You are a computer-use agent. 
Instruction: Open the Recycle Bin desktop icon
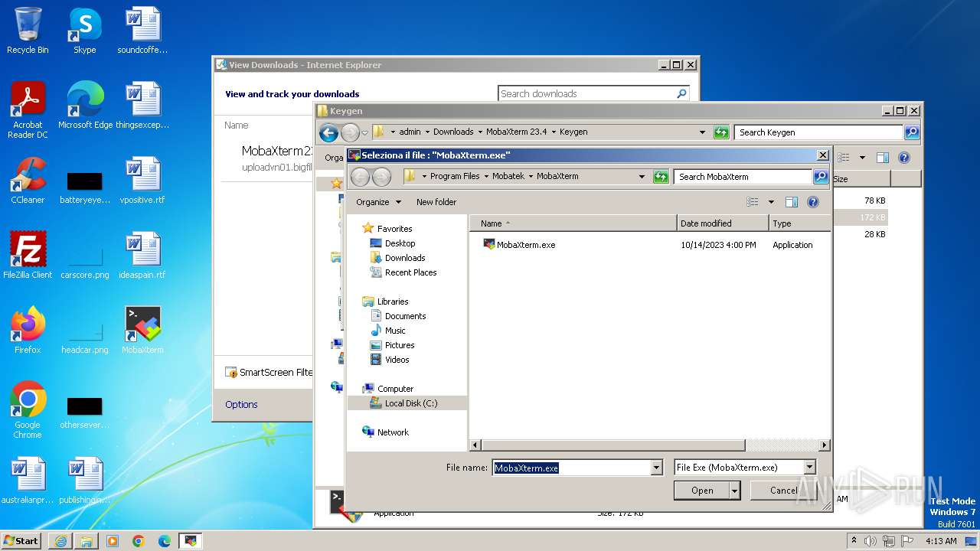(28, 31)
